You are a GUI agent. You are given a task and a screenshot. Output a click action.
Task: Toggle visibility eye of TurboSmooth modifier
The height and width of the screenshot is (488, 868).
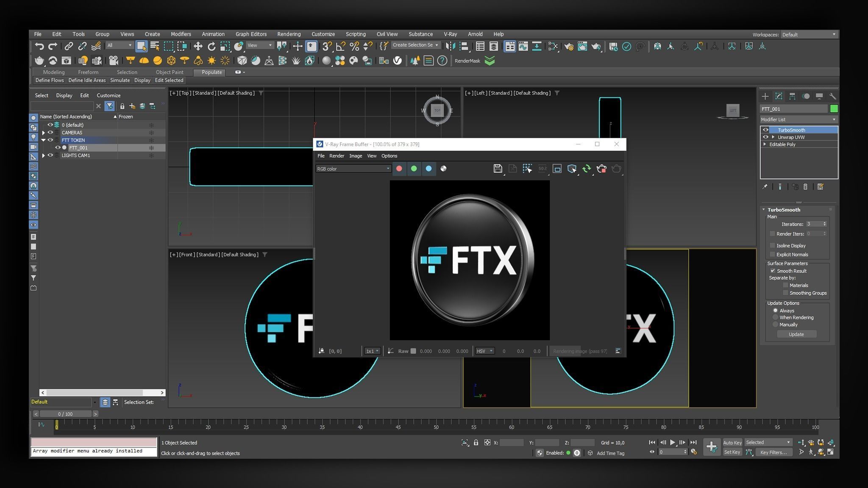765,130
